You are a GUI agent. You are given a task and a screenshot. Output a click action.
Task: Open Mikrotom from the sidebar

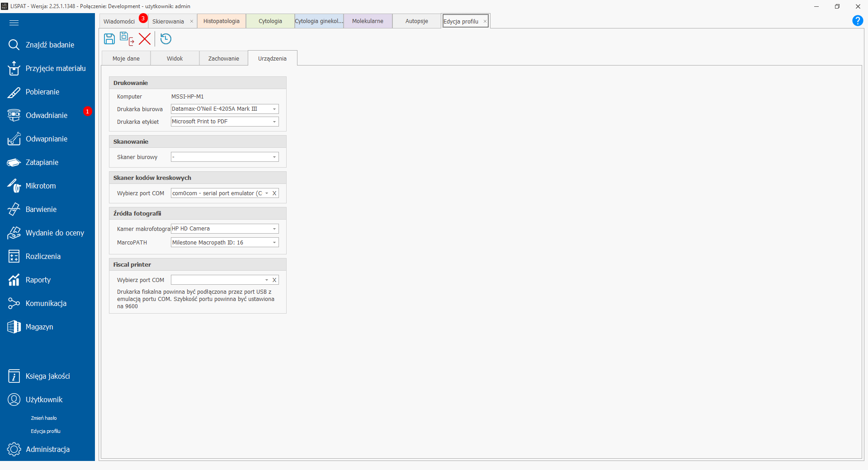click(x=41, y=186)
